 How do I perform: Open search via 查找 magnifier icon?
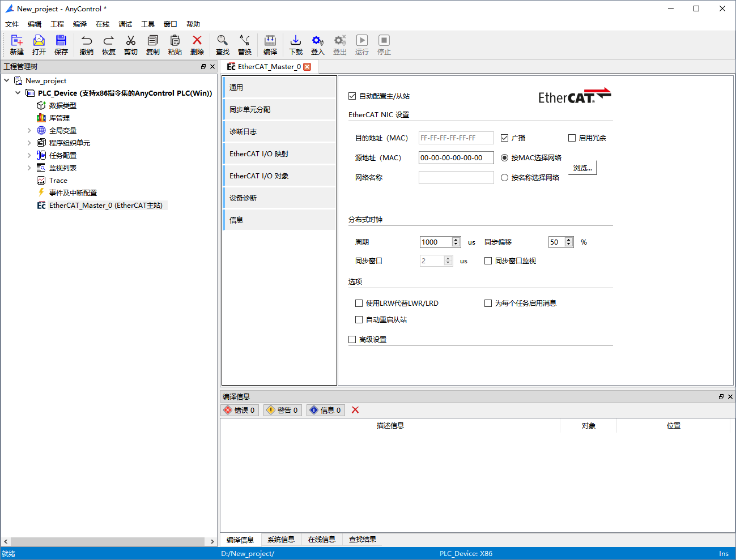click(x=223, y=44)
